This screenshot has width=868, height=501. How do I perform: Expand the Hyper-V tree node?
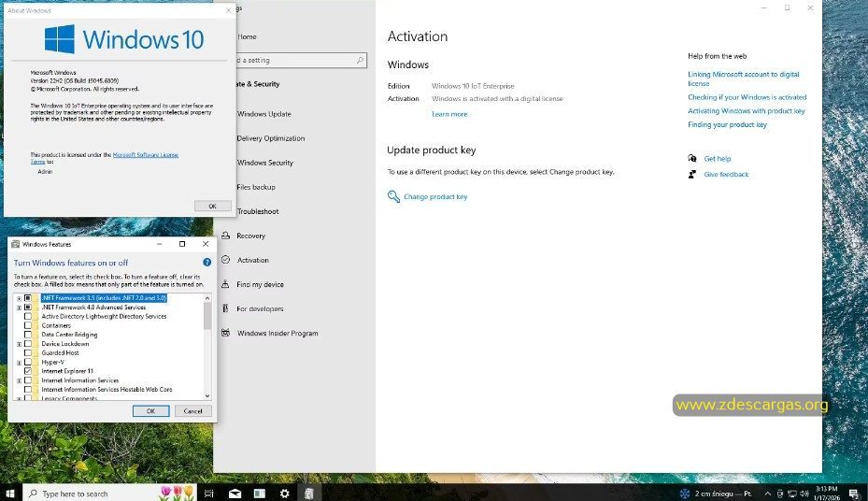pyautogui.click(x=19, y=363)
